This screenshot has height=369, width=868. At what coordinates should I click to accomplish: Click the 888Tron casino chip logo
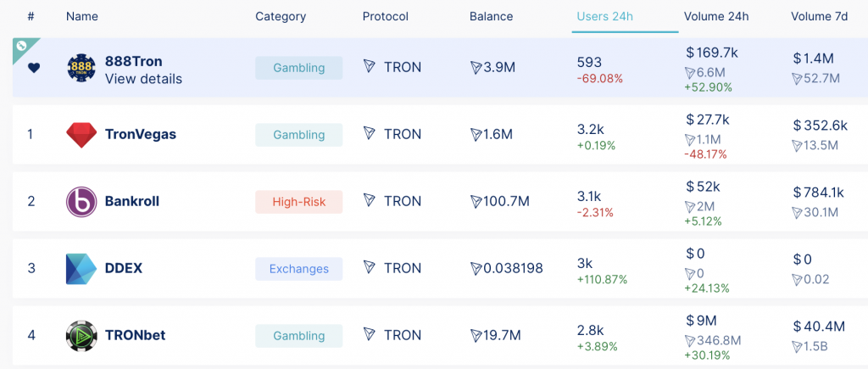pos(81,68)
